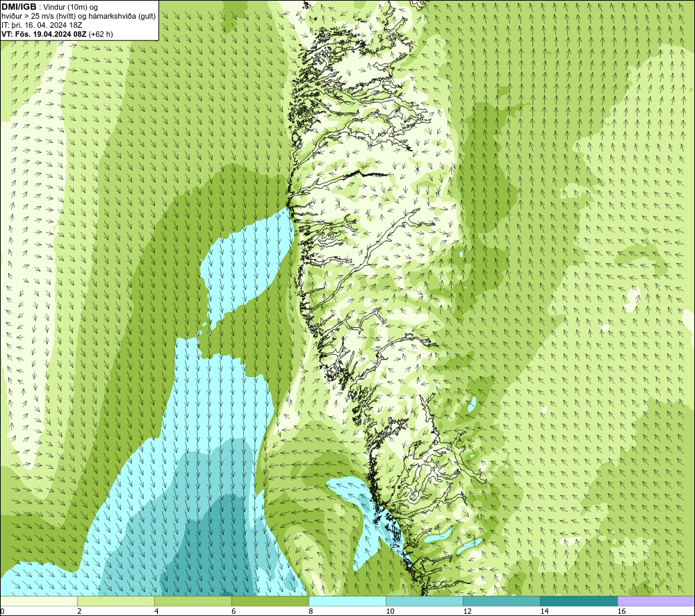Viewport: 695px width, 616px height.
Task: Click legend tick label '2'
Action: point(79,612)
